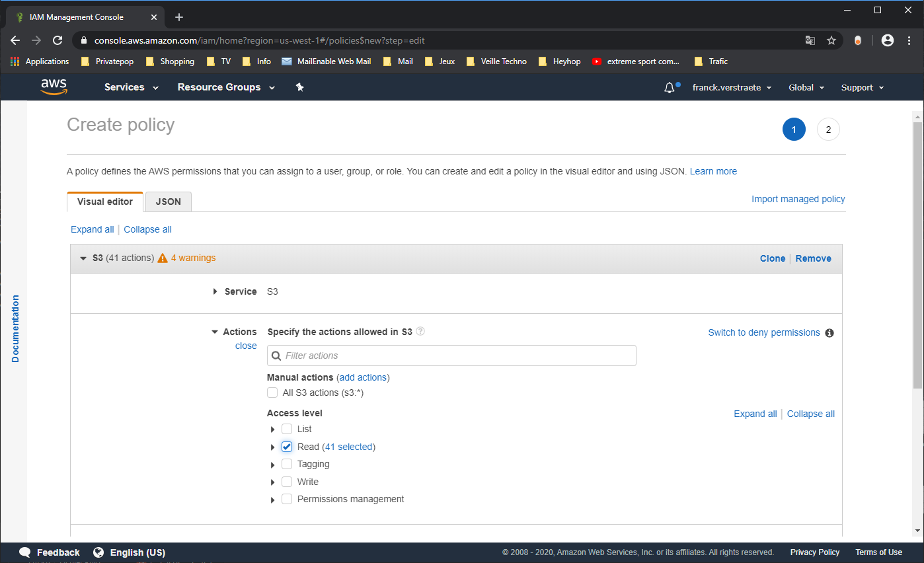Viewport: 924px width, 563px height.
Task: Click the Feedback speech bubble icon
Action: [x=25, y=552]
